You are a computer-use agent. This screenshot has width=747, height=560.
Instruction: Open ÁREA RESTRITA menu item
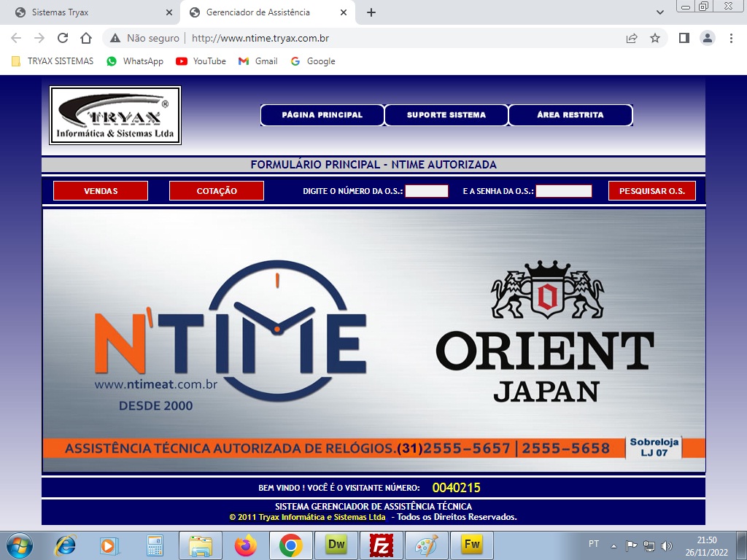(570, 115)
